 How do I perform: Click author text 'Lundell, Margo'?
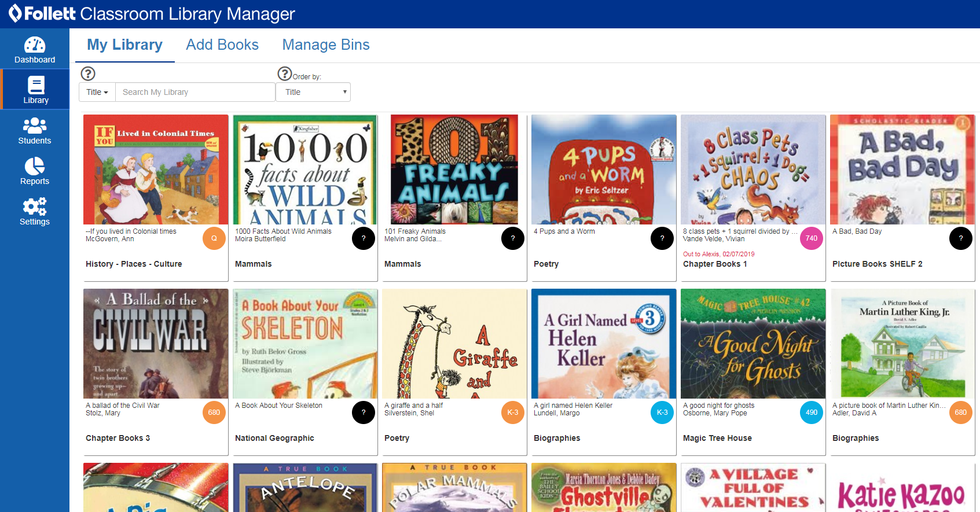557,413
